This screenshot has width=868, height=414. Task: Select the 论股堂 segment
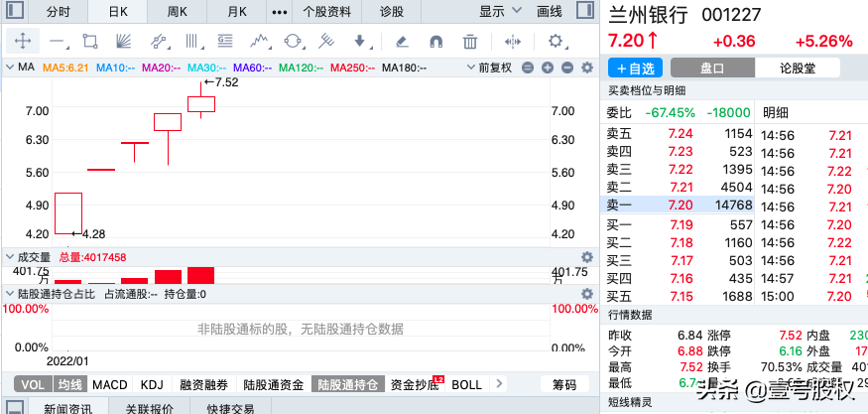[x=798, y=69]
